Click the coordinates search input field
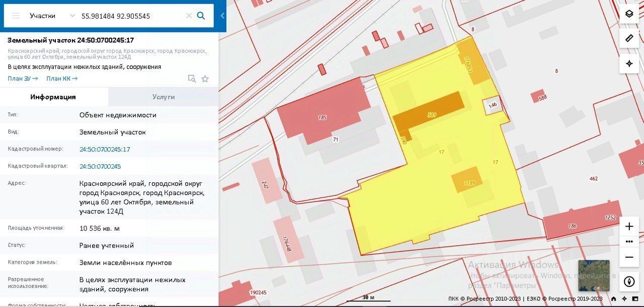This screenshot has height=307, width=644. 131,16
